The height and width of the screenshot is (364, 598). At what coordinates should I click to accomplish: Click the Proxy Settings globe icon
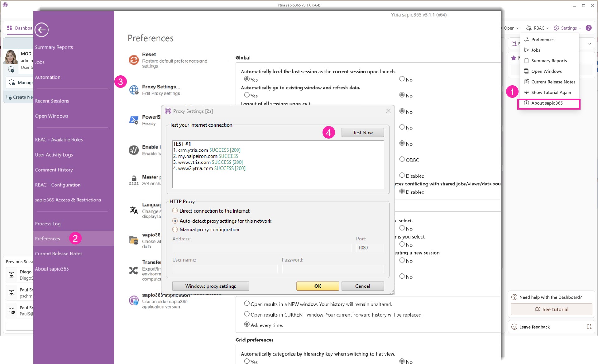coord(134,90)
